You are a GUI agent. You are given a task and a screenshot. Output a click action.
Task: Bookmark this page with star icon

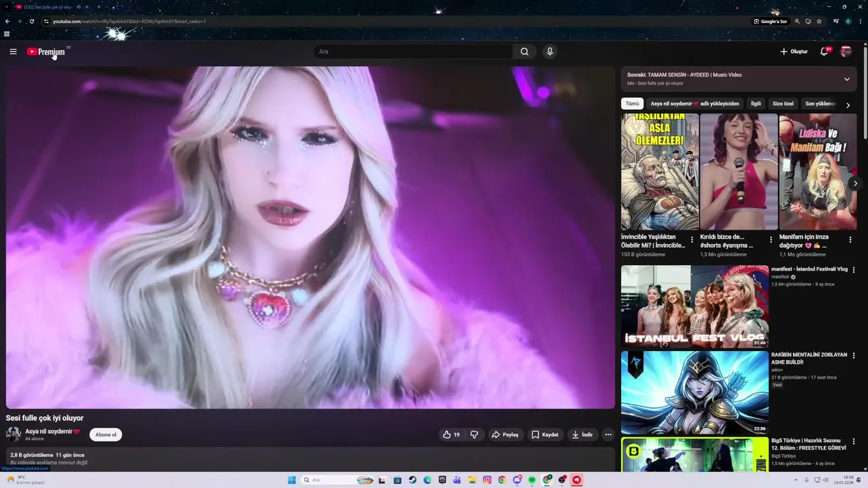point(819,21)
